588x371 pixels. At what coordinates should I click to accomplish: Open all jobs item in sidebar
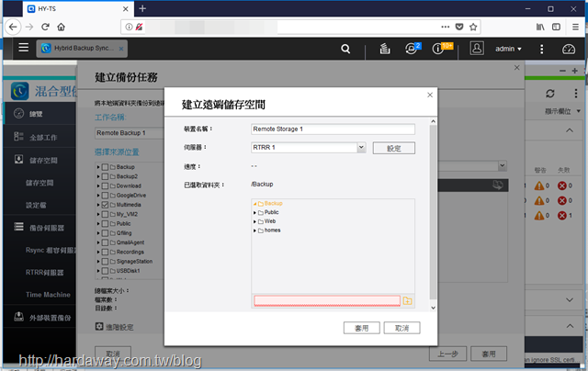[40, 137]
